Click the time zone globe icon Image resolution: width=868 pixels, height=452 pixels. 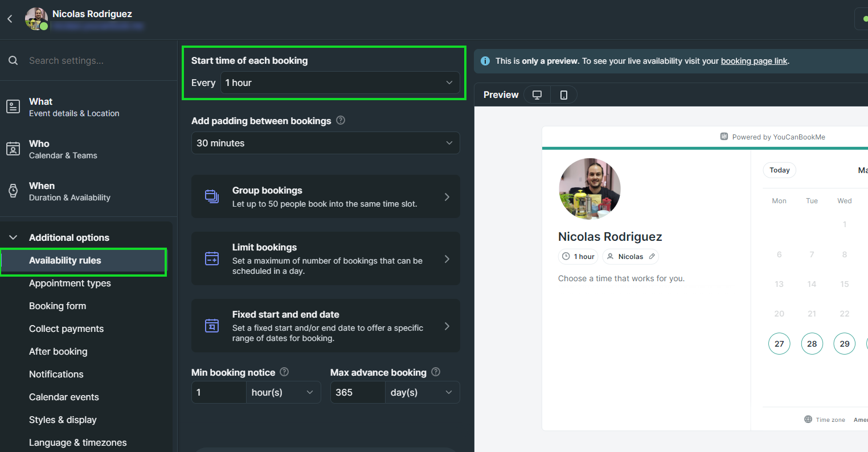click(808, 420)
